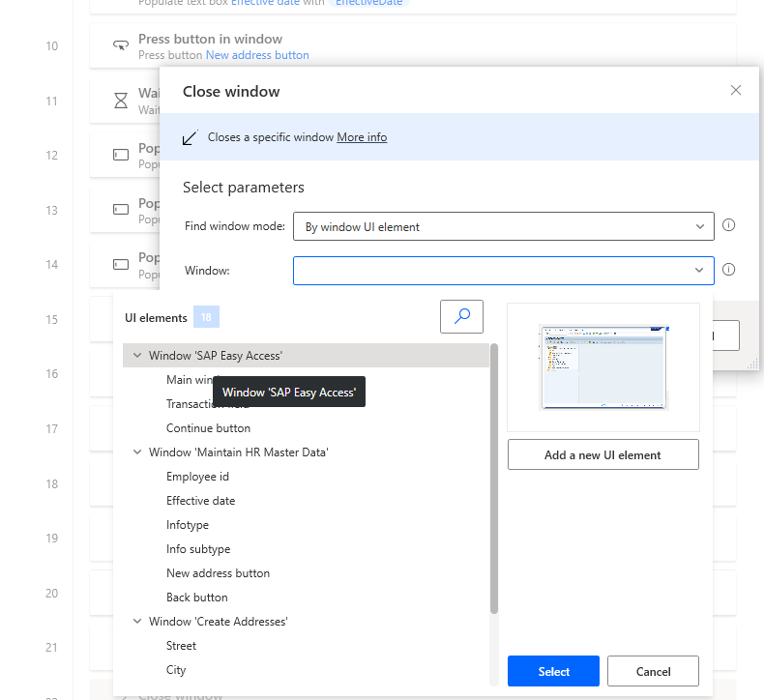Screen dimensions: 764x700
Task: Collapse the Window 'SAP Easy Access' node
Action: coord(137,356)
